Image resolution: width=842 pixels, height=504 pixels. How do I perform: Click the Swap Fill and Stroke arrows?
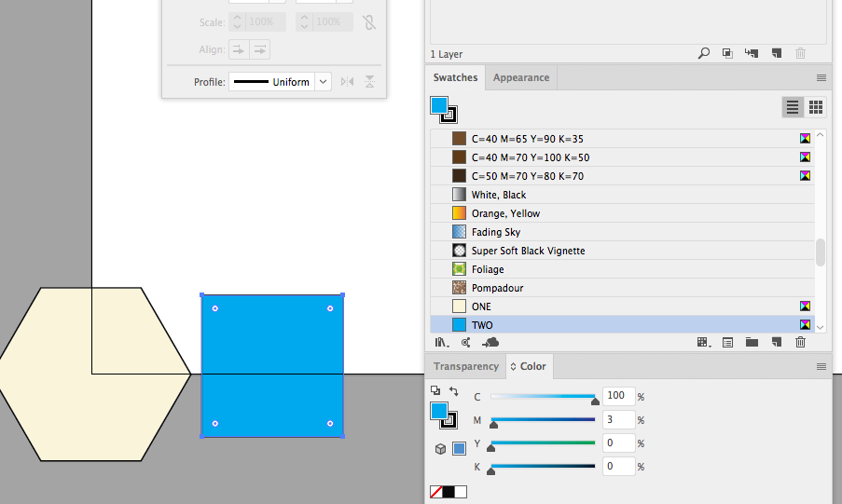click(x=454, y=391)
